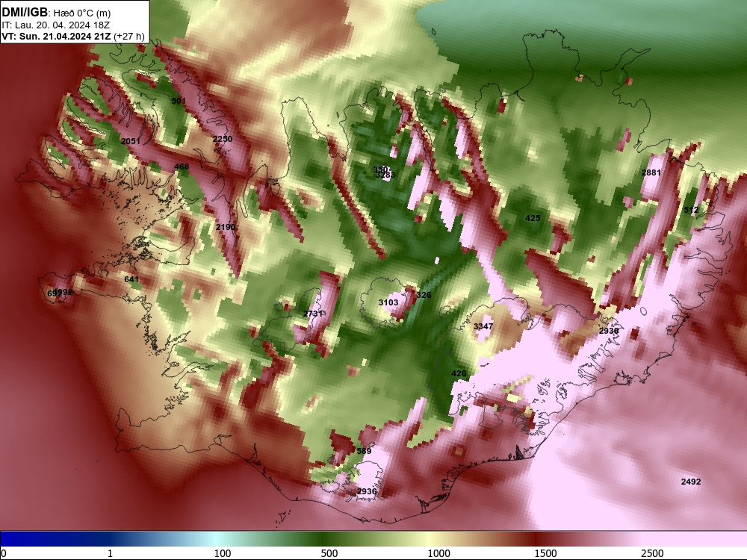Click the IT initialization time line
This screenshot has width=747, height=560.
click(x=56, y=25)
